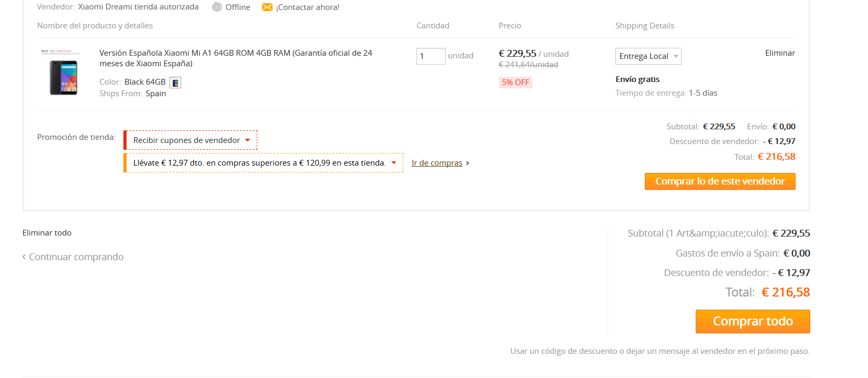
Task: Click the Ships From: Spain text
Action: click(133, 94)
